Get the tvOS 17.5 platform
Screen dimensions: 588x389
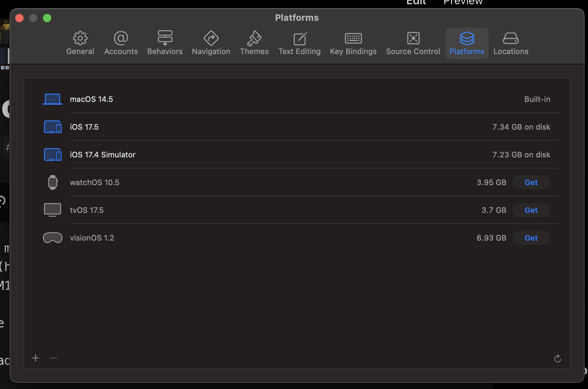click(531, 210)
